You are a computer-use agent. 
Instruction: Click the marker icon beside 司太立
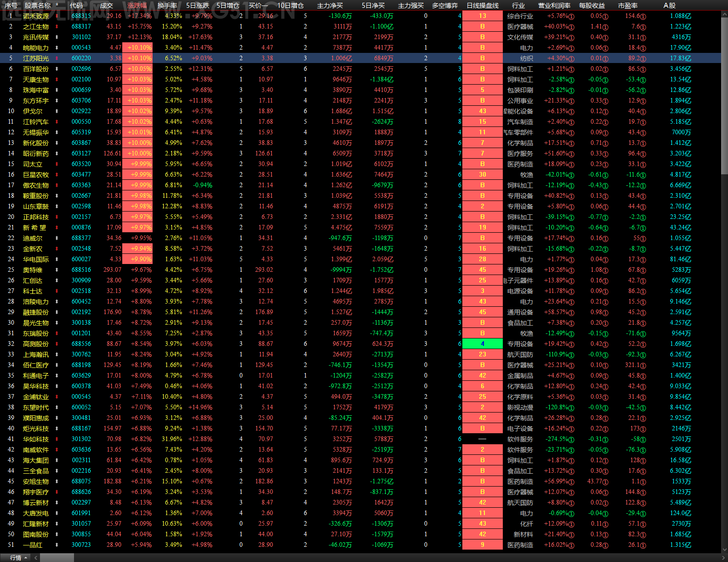(x=57, y=164)
